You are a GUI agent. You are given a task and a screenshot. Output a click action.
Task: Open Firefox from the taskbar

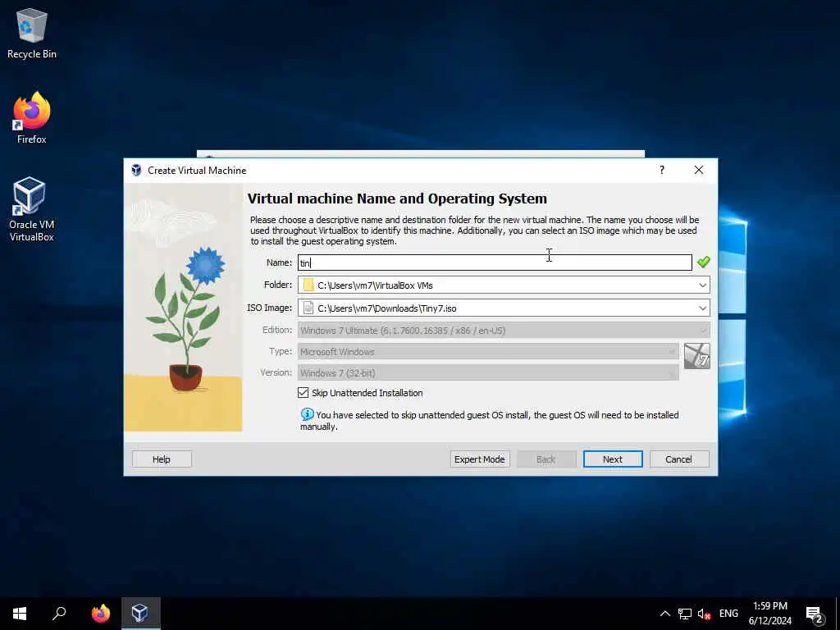[x=100, y=614]
